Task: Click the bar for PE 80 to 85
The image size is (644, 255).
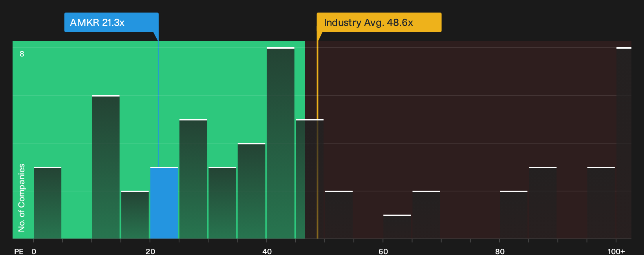Action: tap(514, 215)
